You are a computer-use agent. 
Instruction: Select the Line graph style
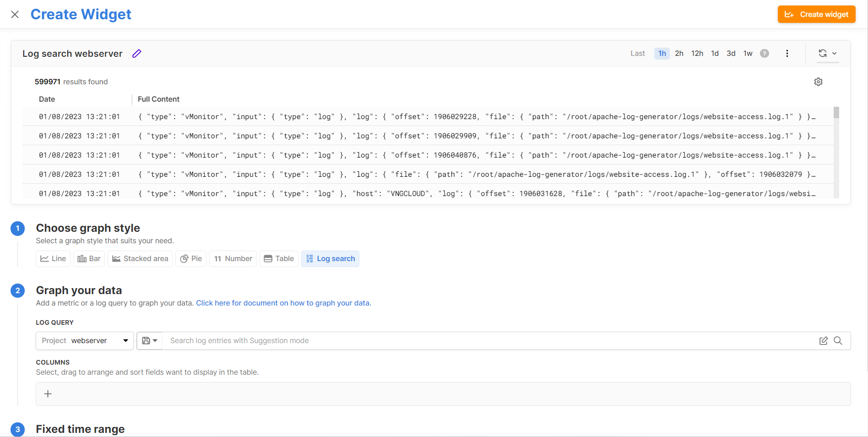coord(53,259)
